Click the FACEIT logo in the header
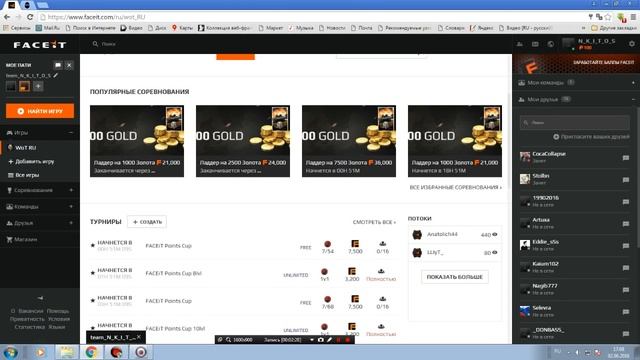This screenshot has width=640, height=360. (x=40, y=44)
